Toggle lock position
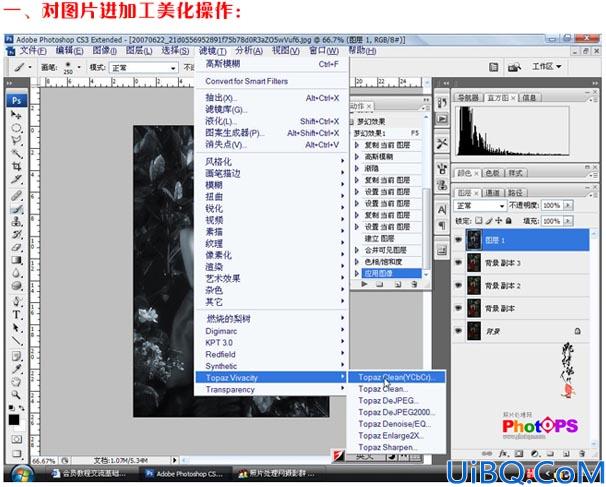The width and height of the screenshot is (606, 487). [x=499, y=221]
